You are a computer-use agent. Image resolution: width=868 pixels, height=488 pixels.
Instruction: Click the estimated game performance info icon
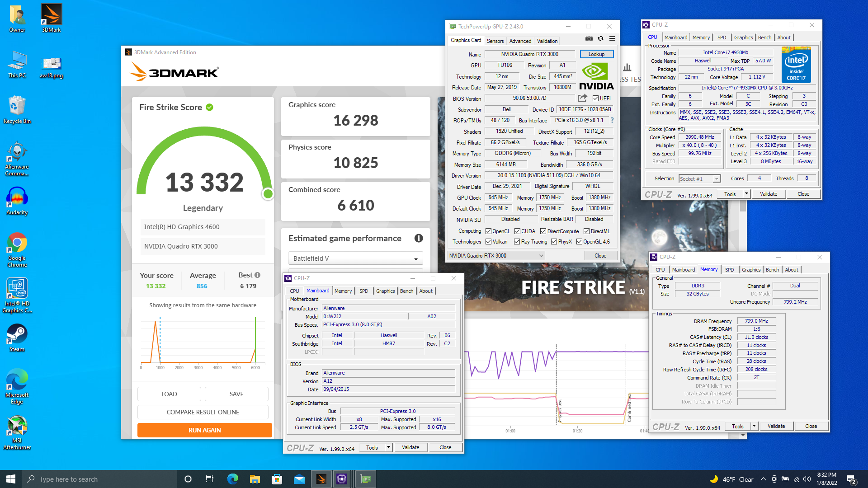coord(419,238)
